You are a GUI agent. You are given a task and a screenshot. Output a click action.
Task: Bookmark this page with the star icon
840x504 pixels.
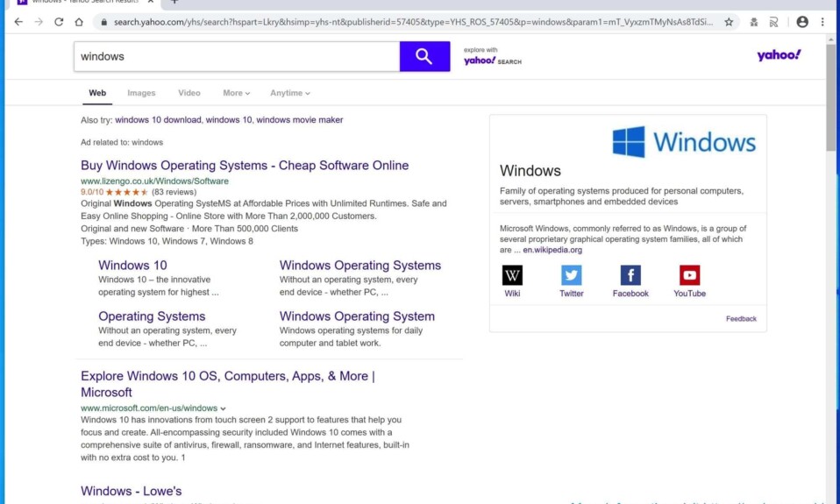pyautogui.click(x=729, y=22)
